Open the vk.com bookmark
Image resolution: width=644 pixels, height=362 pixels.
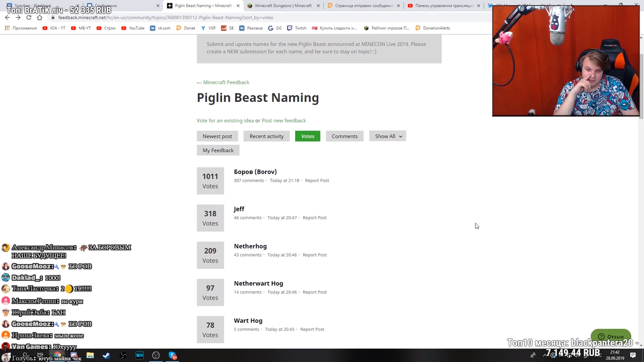click(160, 28)
